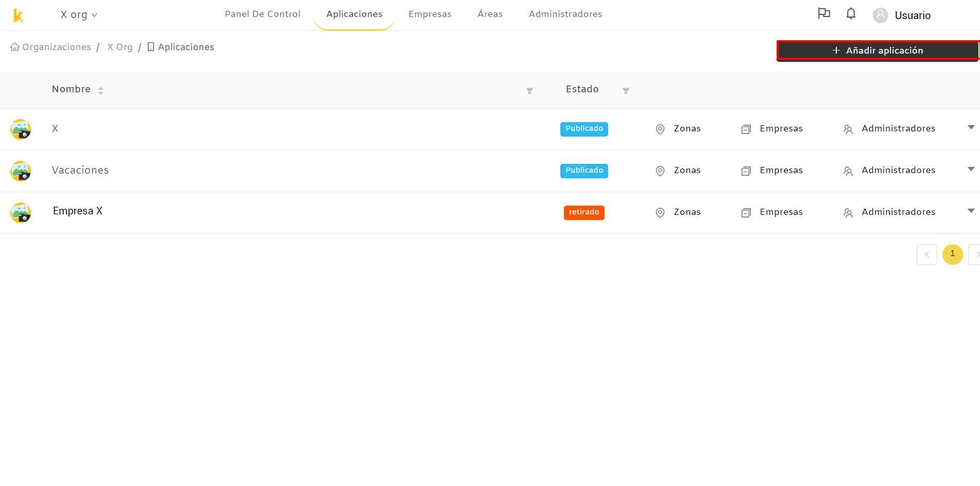The width and height of the screenshot is (980, 486).
Task: Click Publicado badge in Vacaciones row
Action: tap(584, 171)
